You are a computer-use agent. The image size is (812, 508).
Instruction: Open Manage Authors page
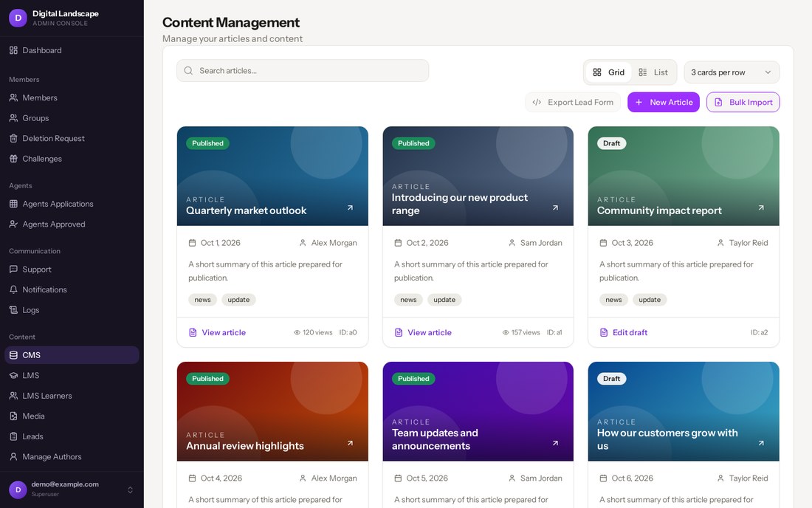pos(72,457)
